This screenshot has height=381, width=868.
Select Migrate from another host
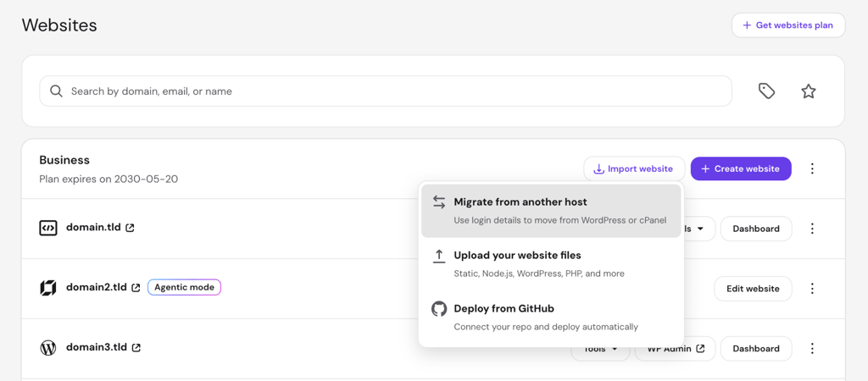[x=551, y=211]
